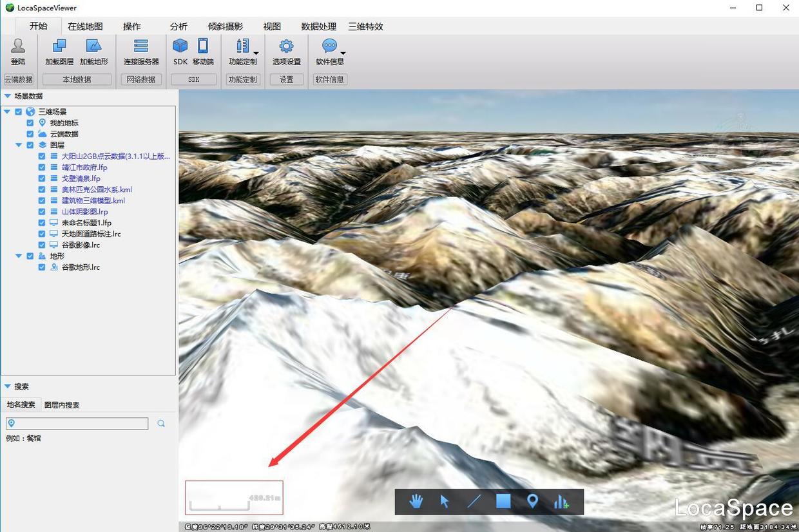Collapse the 地形 tree node
The height and width of the screenshot is (532, 799).
click(19, 256)
